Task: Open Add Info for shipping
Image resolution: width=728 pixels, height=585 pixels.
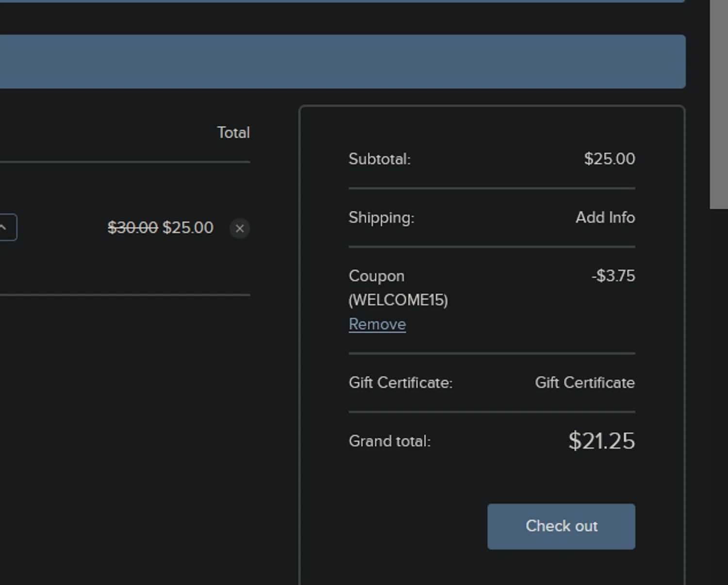Action: coord(605,217)
